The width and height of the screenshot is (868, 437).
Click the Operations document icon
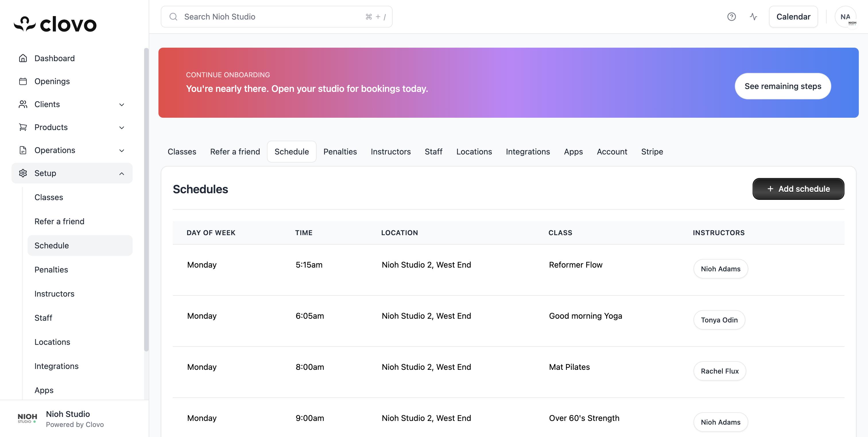(x=23, y=150)
